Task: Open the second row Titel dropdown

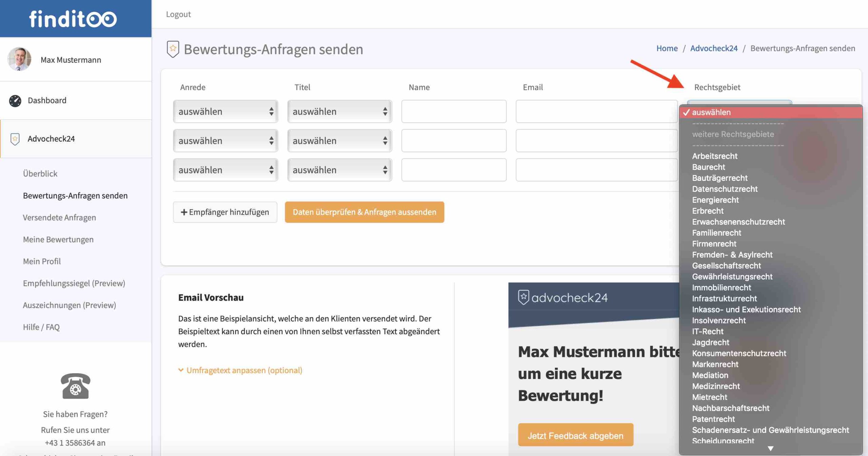Action: (x=339, y=140)
